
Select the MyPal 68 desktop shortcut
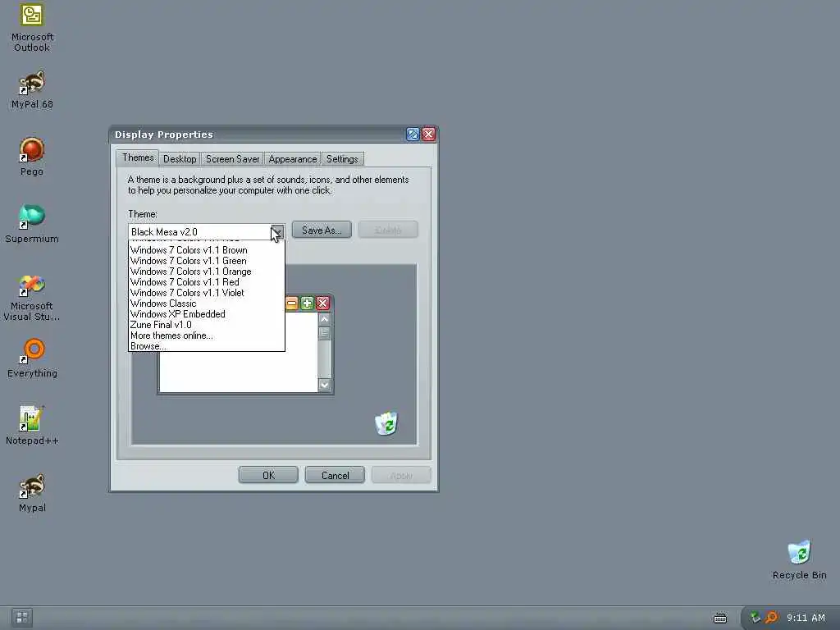32,90
